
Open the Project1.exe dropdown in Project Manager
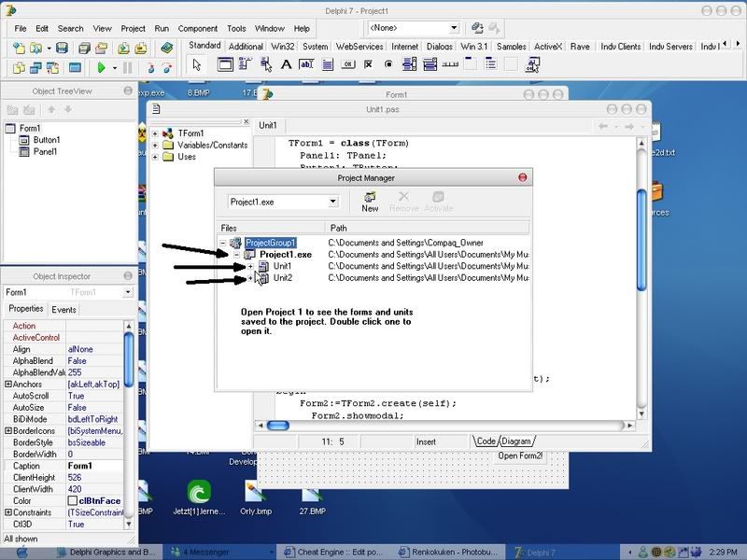coord(332,202)
